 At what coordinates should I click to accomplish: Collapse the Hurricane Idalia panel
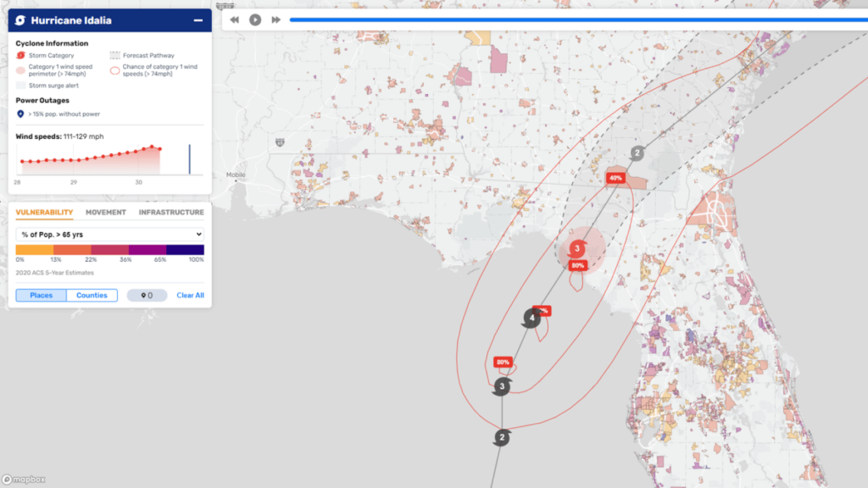coord(198,20)
